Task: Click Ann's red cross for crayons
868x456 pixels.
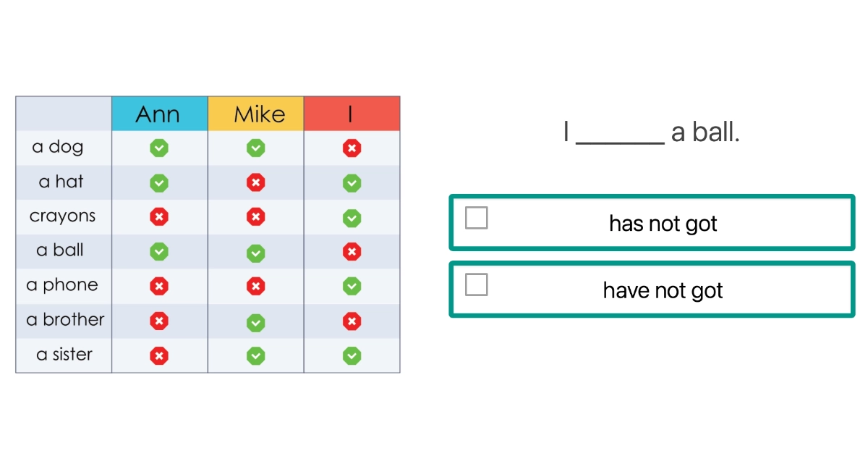Action: click(159, 217)
